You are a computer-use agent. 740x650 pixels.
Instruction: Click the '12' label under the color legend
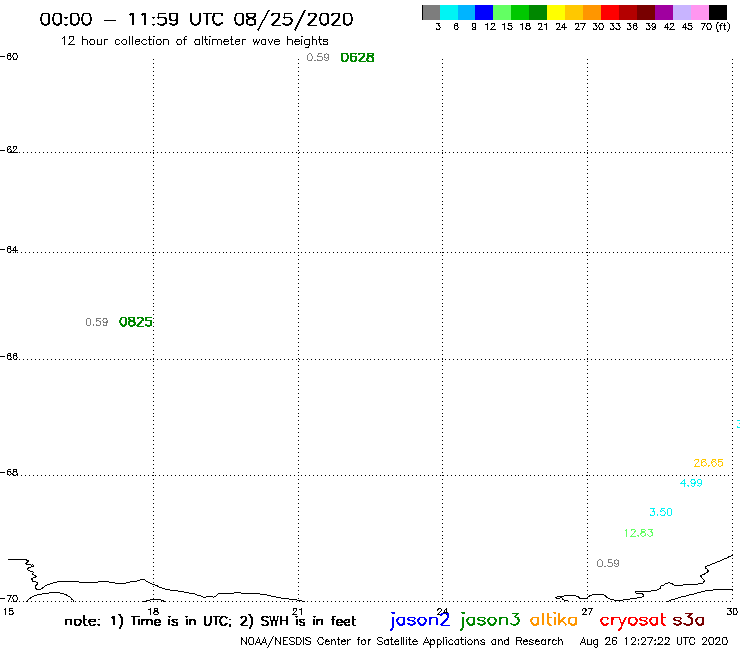(490, 26)
